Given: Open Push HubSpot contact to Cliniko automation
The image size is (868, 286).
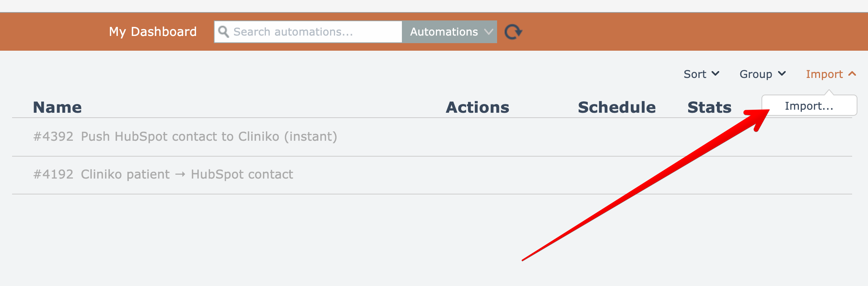Looking at the screenshot, I should [209, 137].
